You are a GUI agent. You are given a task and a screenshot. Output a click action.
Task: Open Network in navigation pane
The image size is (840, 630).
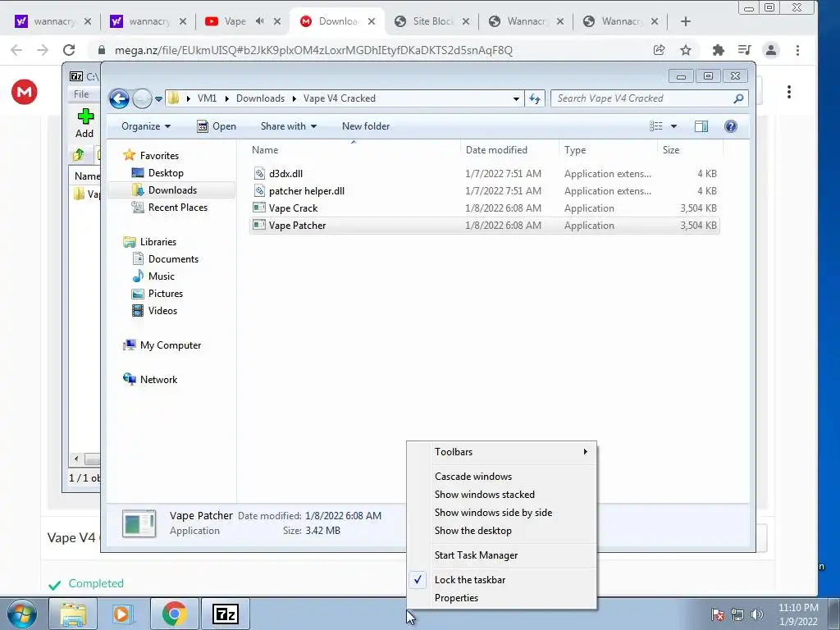tap(150, 379)
